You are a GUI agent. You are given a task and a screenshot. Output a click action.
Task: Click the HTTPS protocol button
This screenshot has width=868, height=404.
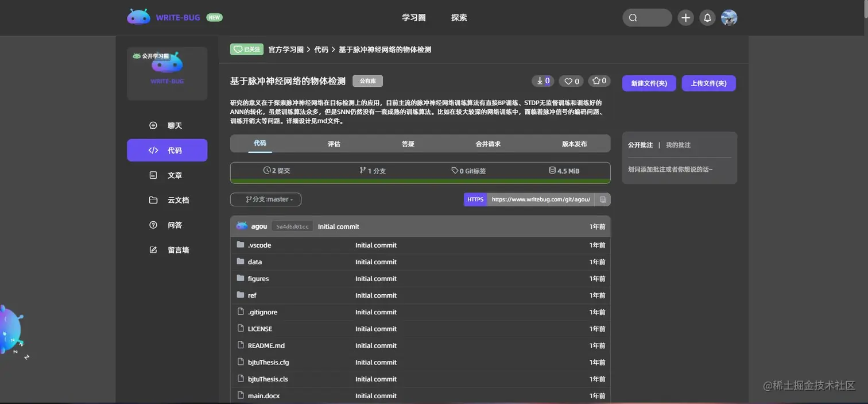click(475, 199)
